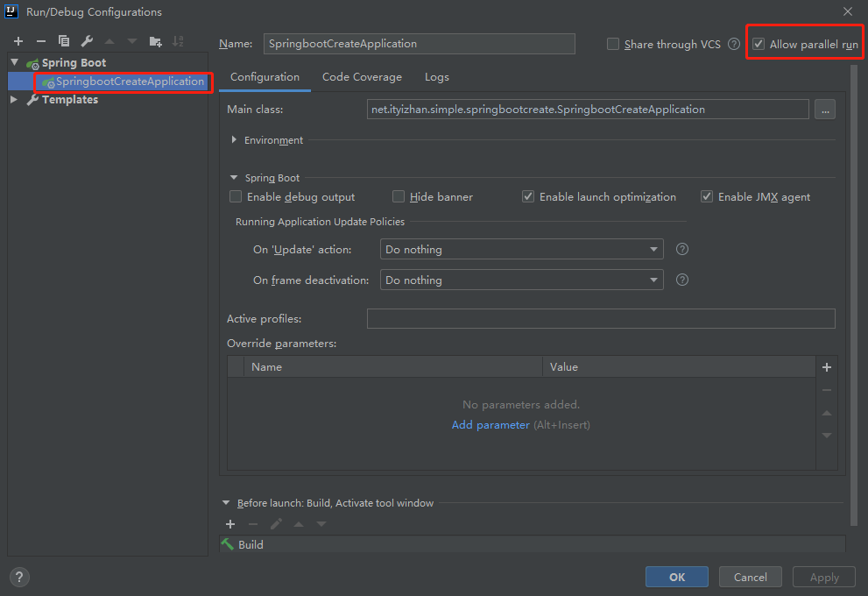Image resolution: width=868 pixels, height=596 pixels.
Task: Remove the before-launch task
Action: (x=253, y=524)
